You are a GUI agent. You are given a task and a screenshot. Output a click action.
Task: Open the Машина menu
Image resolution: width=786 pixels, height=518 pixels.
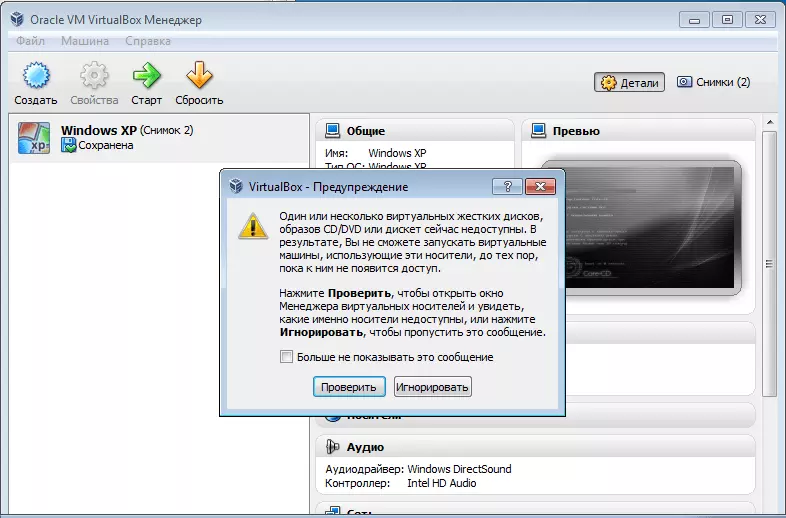(x=85, y=41)
